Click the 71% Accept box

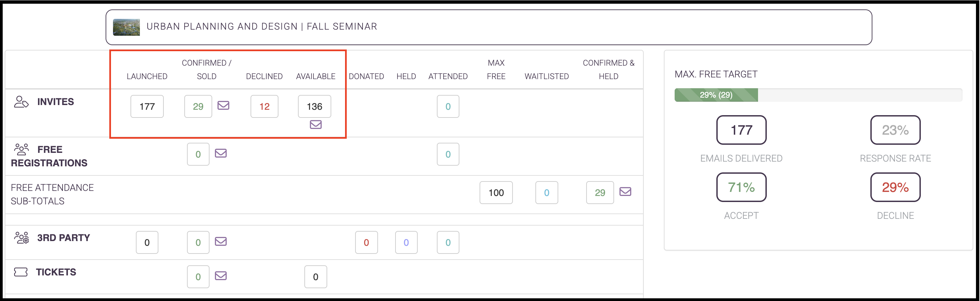tap(741, 188)
